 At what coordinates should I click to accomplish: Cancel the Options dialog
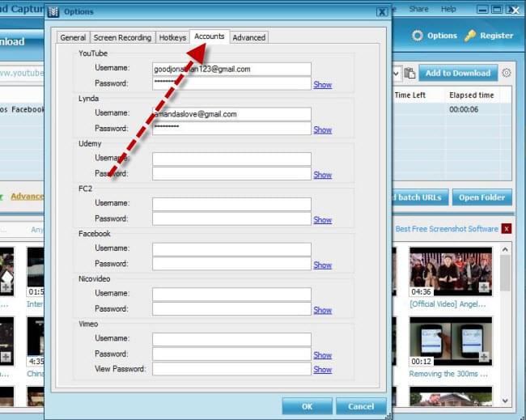[361, 406]
